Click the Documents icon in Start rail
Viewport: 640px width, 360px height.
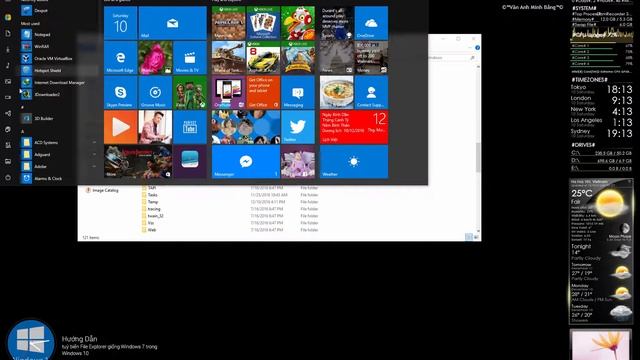pyautogui.click(x=8, y=33)
